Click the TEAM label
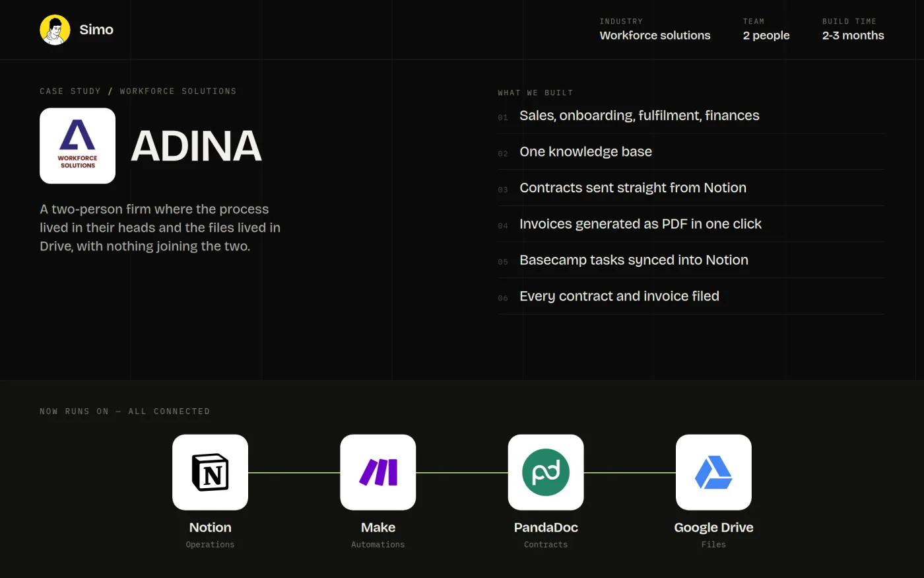Screen dimensions: 924x578 click(754, 22)
